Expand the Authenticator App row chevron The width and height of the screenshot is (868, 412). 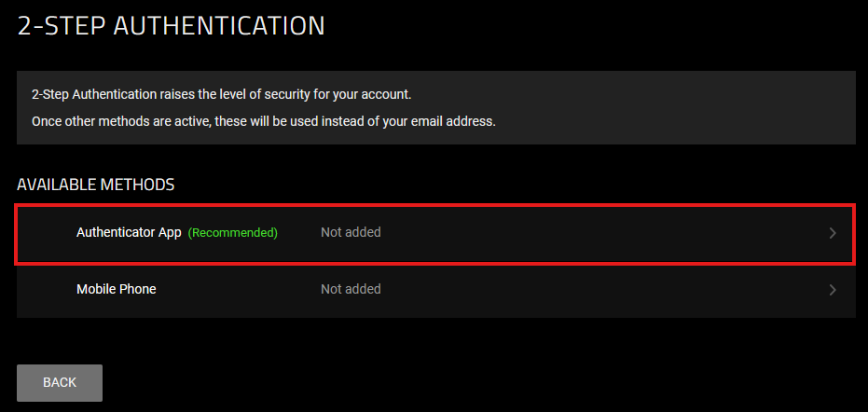(x=833, y=233)
